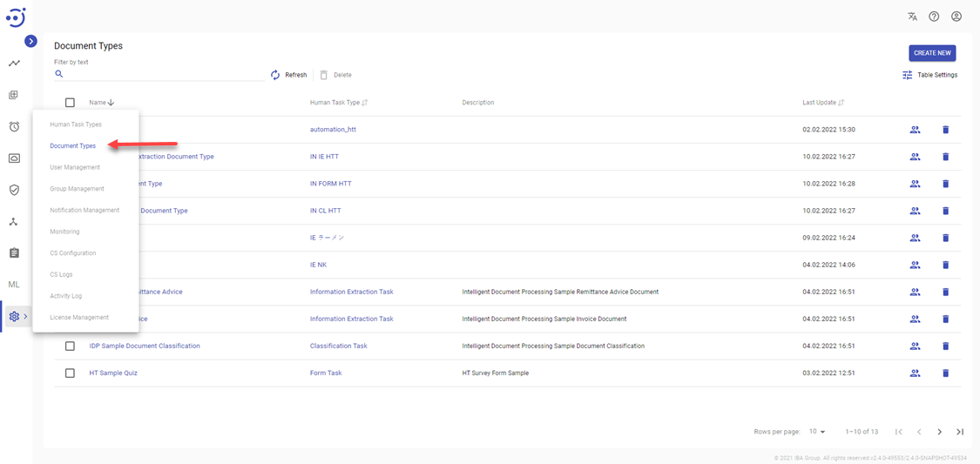
Task: Delete the HT Sample Quiz row via trash icon
Action: coord(945,373)
